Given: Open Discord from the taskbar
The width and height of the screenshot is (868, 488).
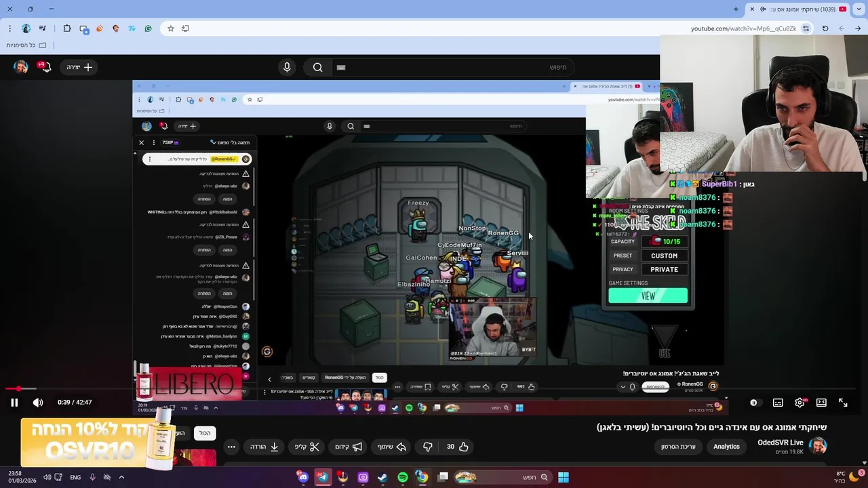Looking at the screenshot, I should pos(303,477).
